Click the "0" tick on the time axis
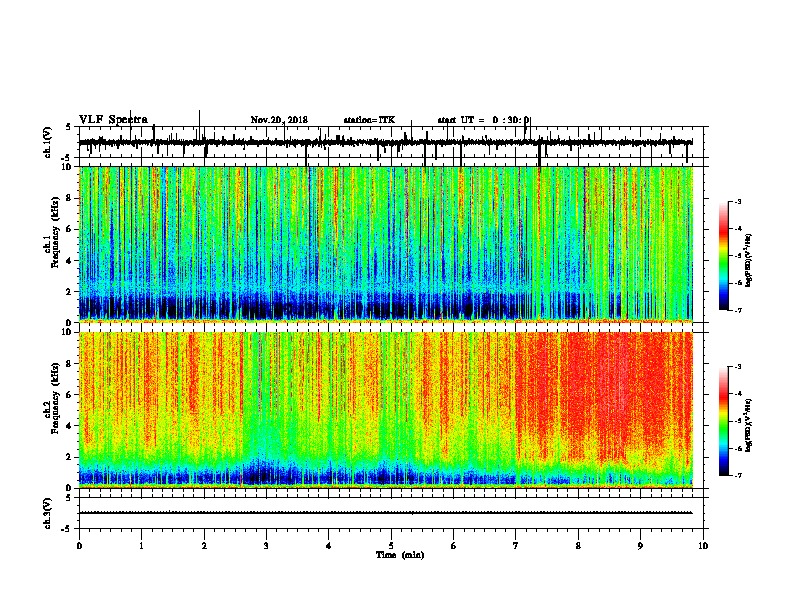Image resolution: width=792 pixels, height=612 pixels. point(79,546)
